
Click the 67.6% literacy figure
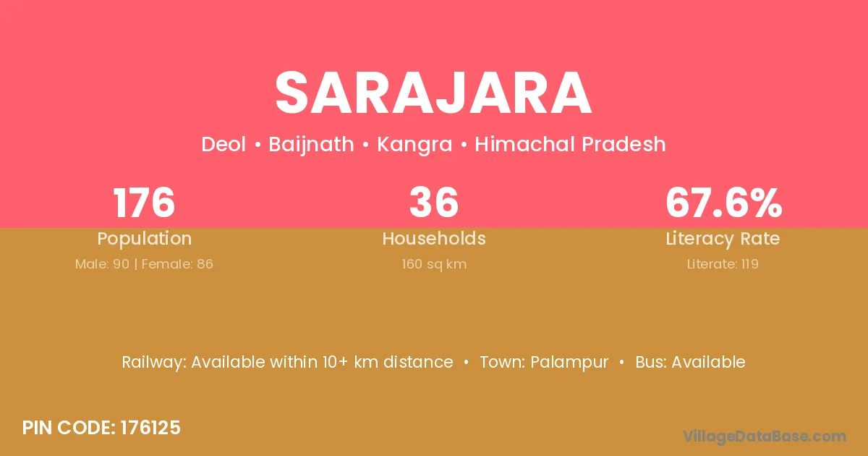click(723, 203)
